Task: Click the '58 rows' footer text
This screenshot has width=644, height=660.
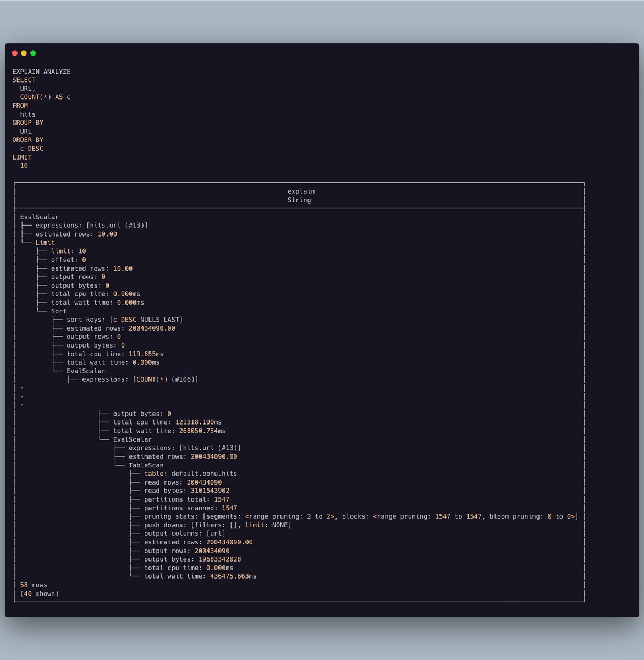Action: pyautogui.click(x=34, y=585)
